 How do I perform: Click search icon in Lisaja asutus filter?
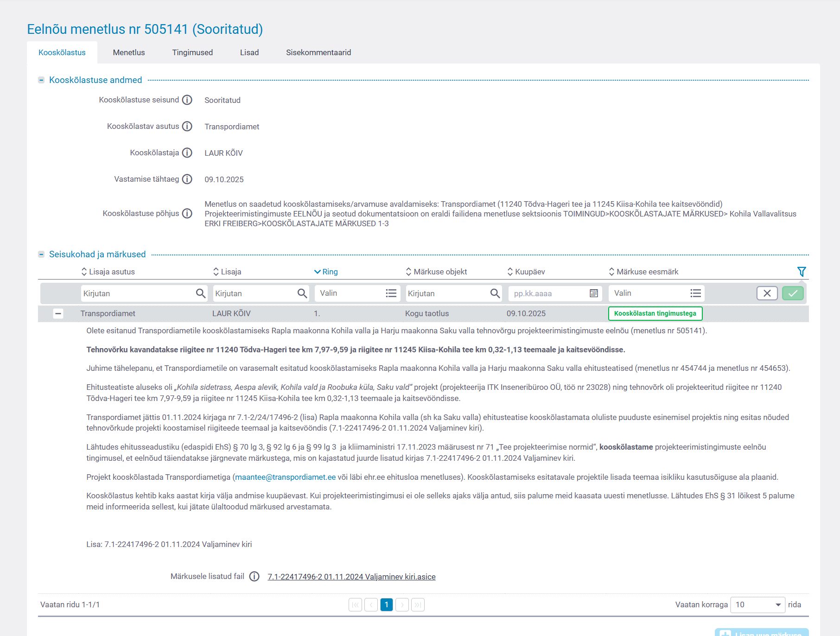pyautogui.click(x=200, y=293)
